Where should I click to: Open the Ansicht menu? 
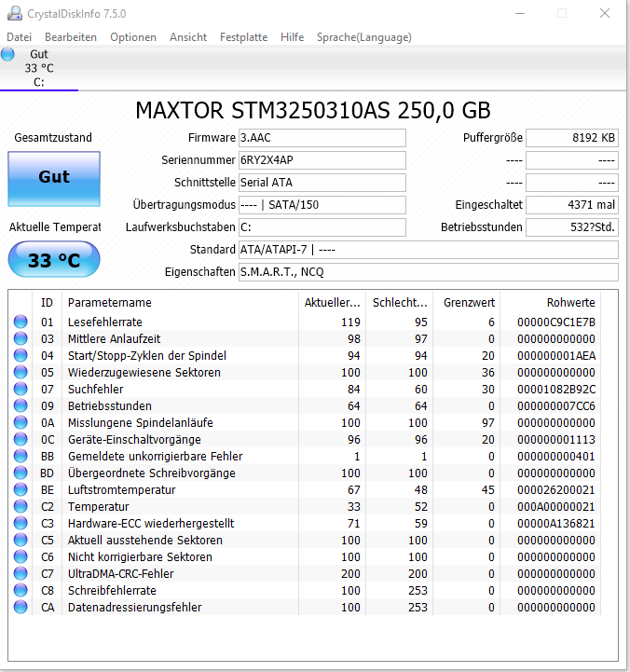(188, 37)
